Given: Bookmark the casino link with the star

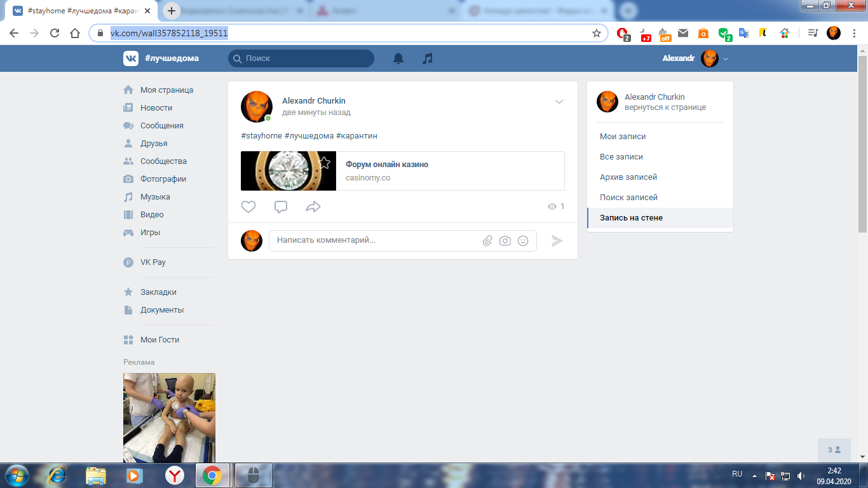Looking at the screenshot, I should (325, 163).
